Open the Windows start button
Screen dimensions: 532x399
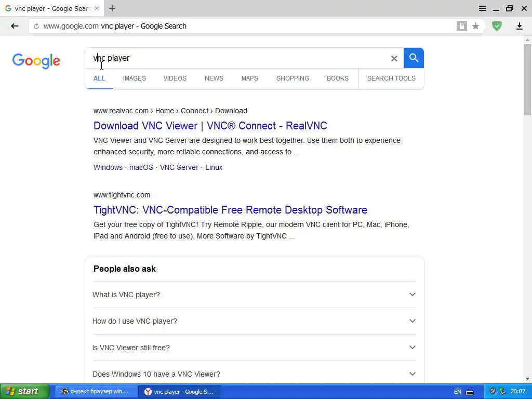click(25, 391)
